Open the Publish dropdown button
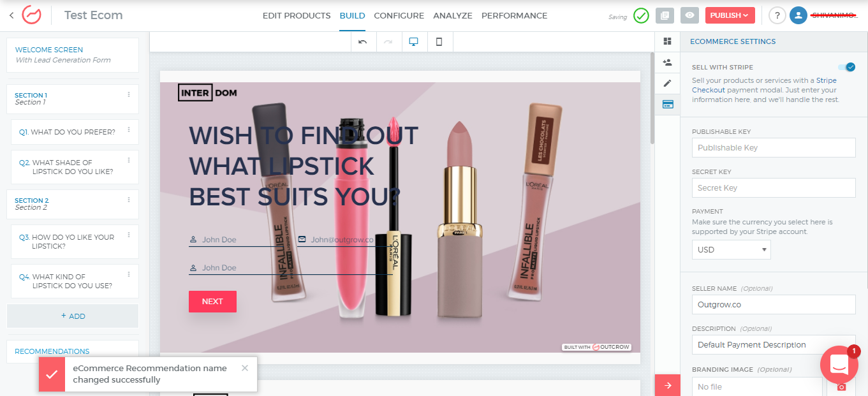868x396 pixels. [730, 15]
